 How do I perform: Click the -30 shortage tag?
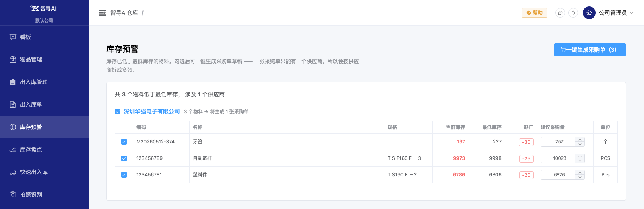pyautogui.click(x=526, y=142)
